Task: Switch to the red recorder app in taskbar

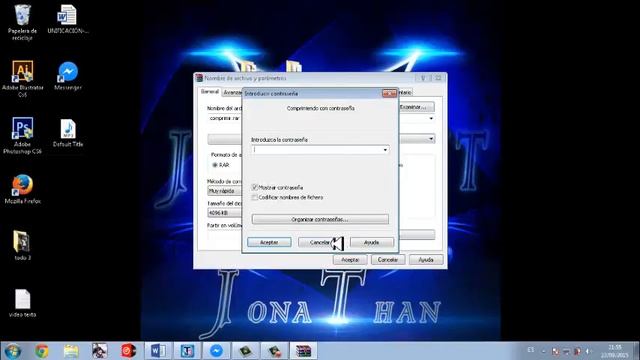Action: tap(129, 351)
